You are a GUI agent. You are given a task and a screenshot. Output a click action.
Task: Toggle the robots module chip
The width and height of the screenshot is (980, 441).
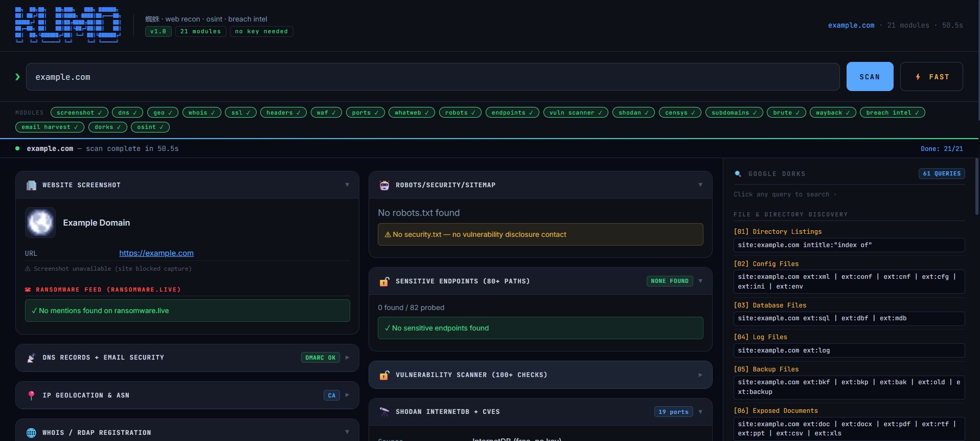click(460, 113)
